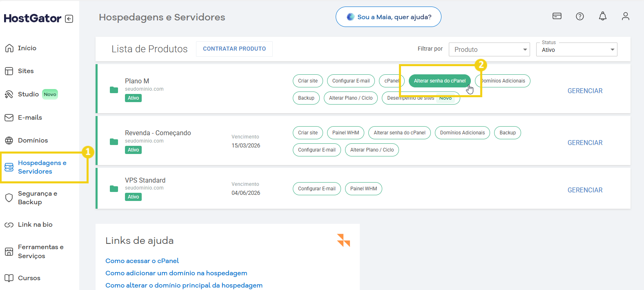Click GERENCIAR for Revenda - Começando
The width and height of the screenshot is (644, 290).
click(585, 143)
